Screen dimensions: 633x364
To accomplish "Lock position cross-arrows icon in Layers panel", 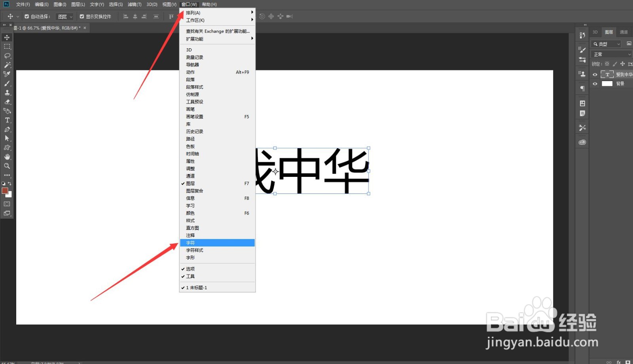I will point(622,64).
